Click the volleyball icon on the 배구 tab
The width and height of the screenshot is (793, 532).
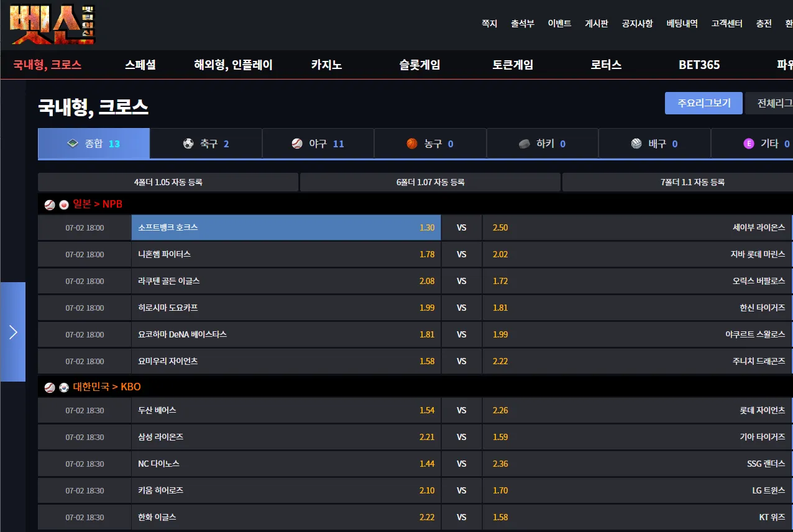[x=636, y=144]
